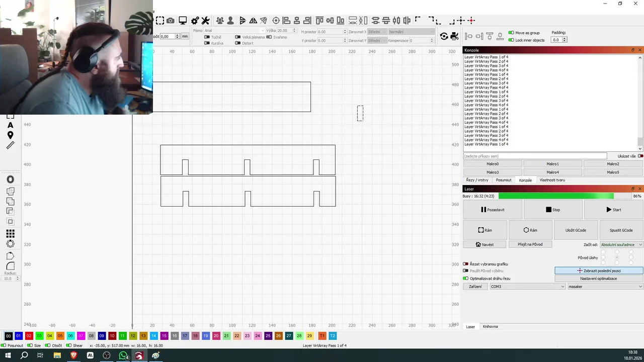Switch to the Řezy / vrstvy tab
The image size is (644, 362).
click(477, 180)
